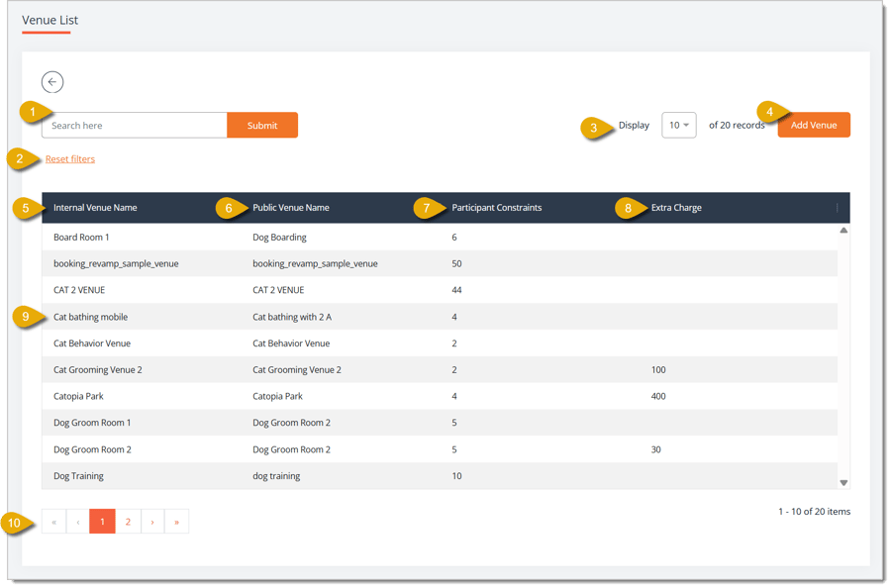This screenshot has width=891, height=588.
Task: Select the Board Room 1 internal name cell
Action: (82, 238)
